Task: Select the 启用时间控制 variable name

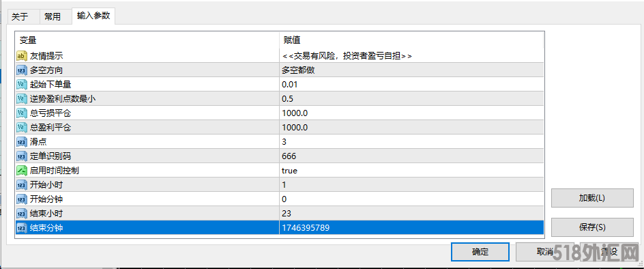Action: [x=55, y=170]
